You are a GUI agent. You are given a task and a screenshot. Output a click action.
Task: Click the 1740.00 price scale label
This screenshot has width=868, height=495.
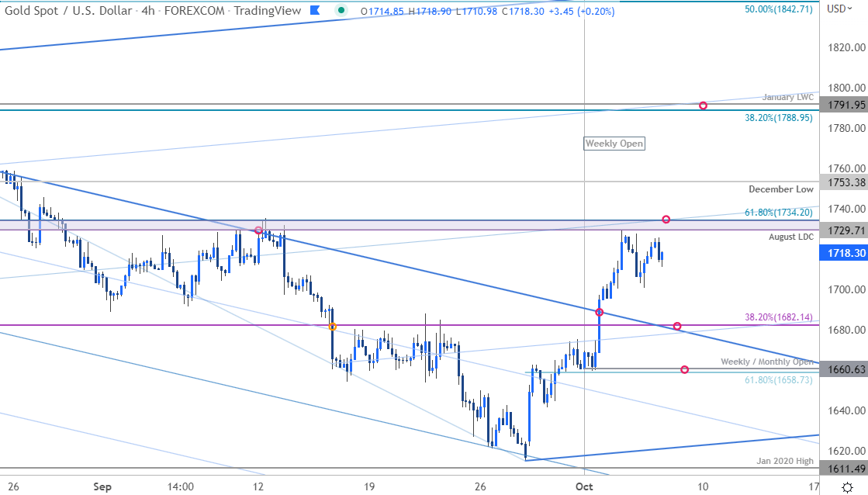(x=846, y=209)
